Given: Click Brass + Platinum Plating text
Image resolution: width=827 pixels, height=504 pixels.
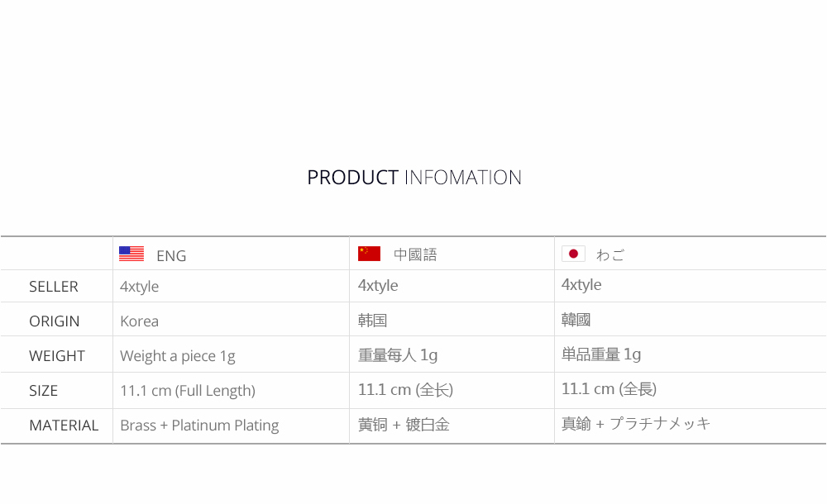Looking at the screenshot, I should click(199, 426).
